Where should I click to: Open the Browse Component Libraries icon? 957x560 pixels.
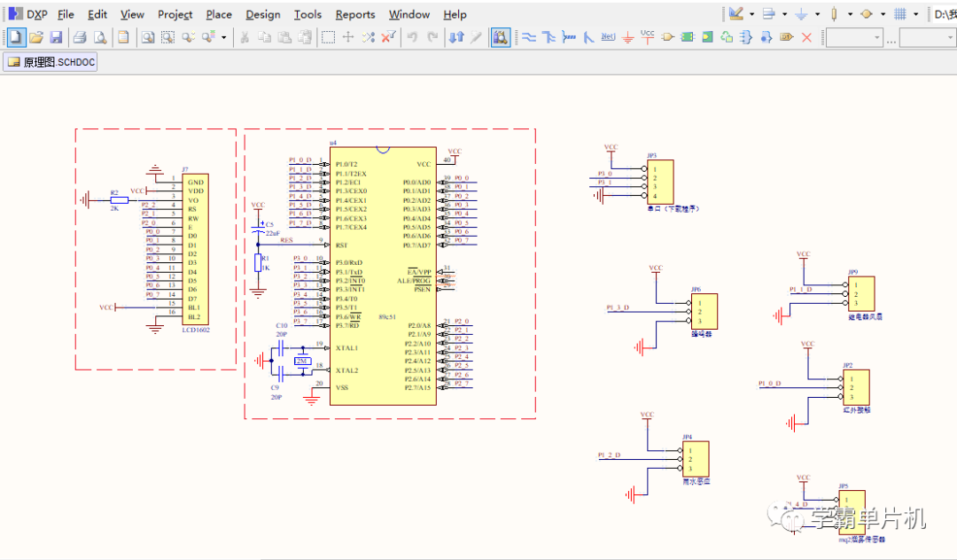coord(501,37)
